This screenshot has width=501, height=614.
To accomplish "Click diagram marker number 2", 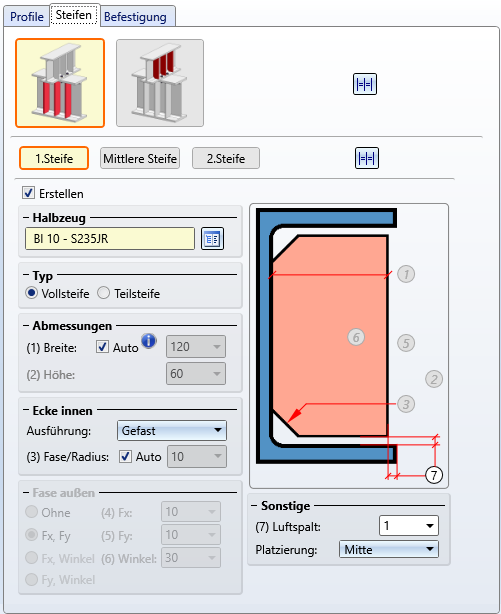I will (x=434, y=379).
